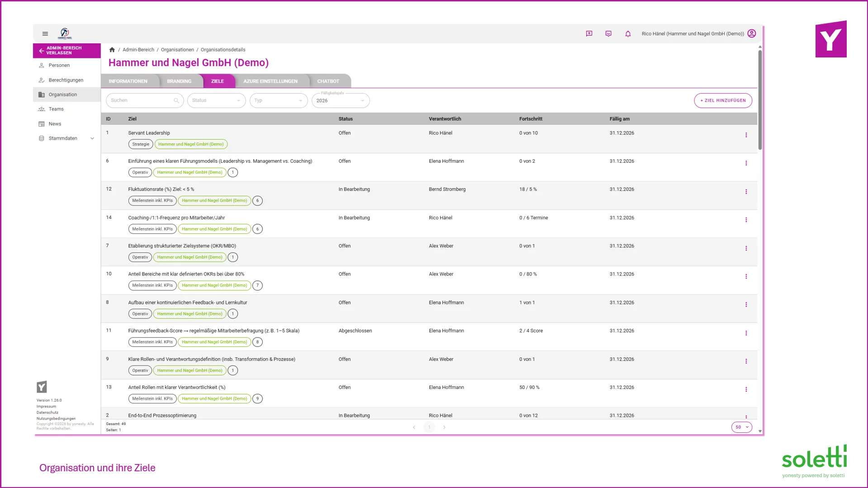
Task: Click the search magnifier icon
Action: coord(176,100)
